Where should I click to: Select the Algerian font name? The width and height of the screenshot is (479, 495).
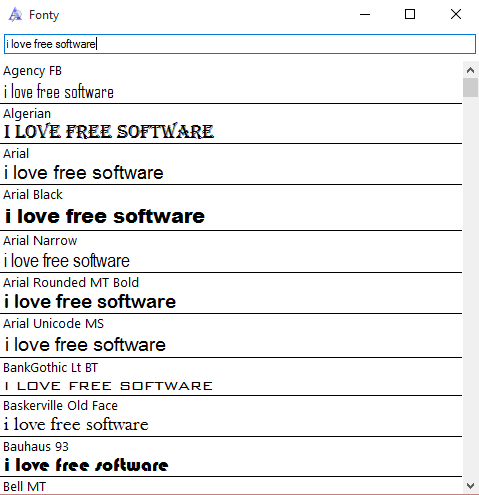tap(27, 114)
